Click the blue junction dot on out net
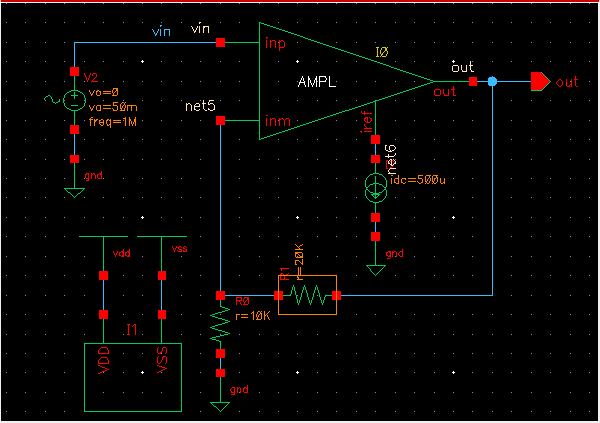This screenshot has width=600, height=423. pos(492,82)
